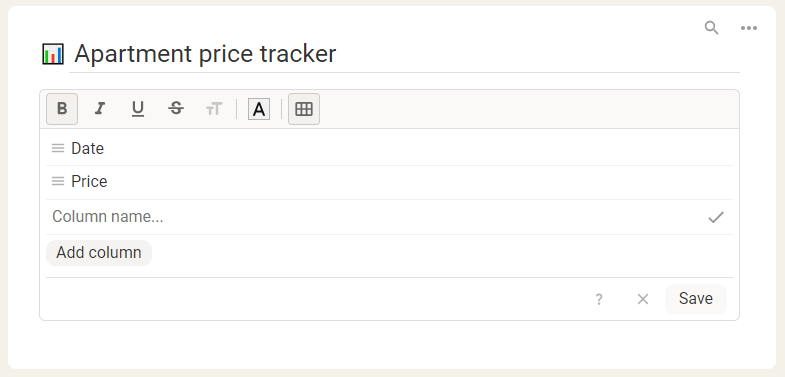Open the search magnifier icon
Screen dimensions: 785x377
(x=711, y=28)
